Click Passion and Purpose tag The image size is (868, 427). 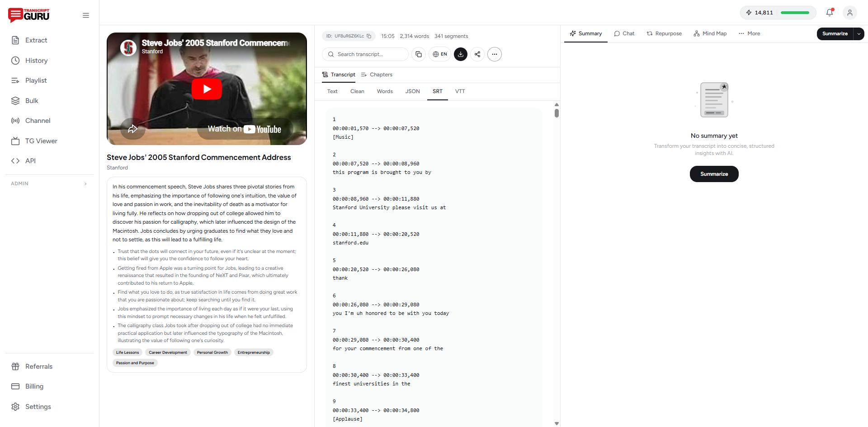[135, 363]
